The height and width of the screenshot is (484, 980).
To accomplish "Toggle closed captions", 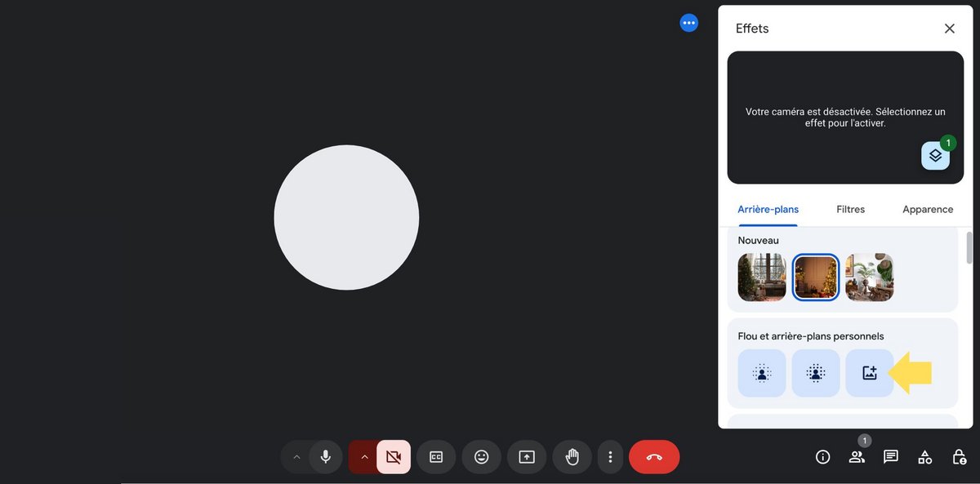I will (x=436, y=457).
